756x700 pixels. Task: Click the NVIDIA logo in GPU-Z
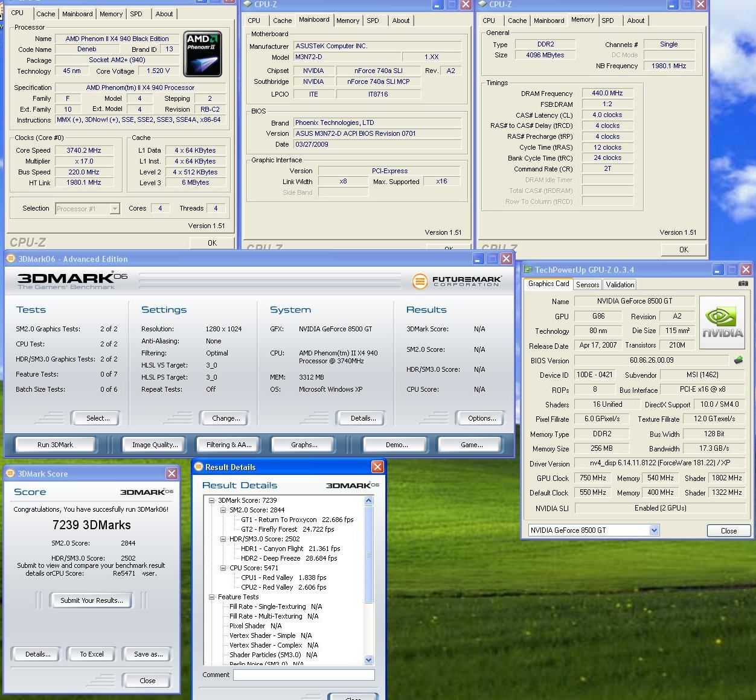point(723,323)
